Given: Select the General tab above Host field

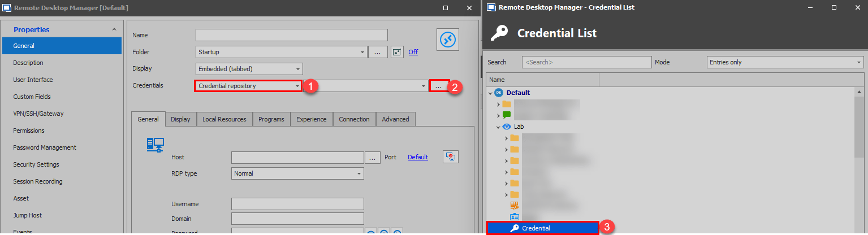Looking at the screenshot, I should [148, 119].
